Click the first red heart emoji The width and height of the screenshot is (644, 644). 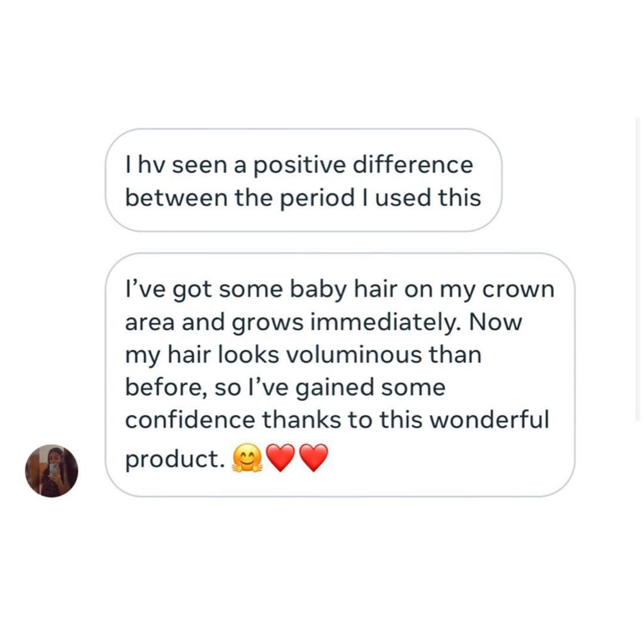[x=280, y=459]
